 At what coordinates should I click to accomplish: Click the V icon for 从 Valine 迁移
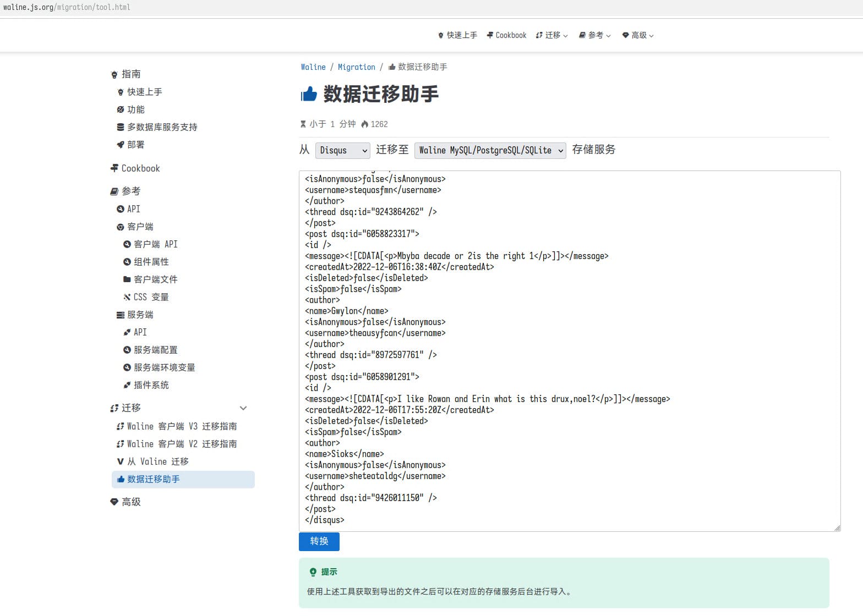click(121, 461)
